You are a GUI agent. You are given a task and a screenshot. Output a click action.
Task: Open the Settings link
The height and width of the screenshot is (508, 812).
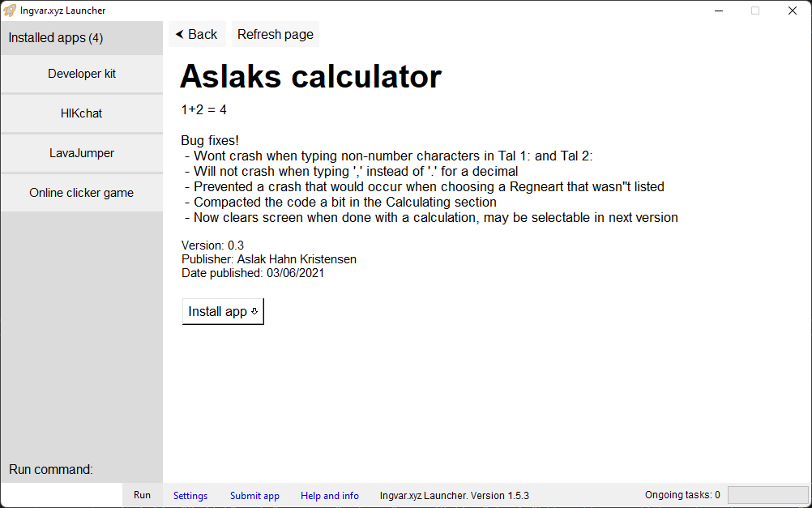[190, 496]
